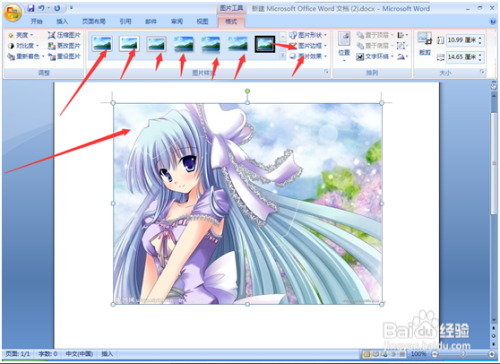
Task: Open the 裁剪 (Crop) tool
Action: (425, 43)
